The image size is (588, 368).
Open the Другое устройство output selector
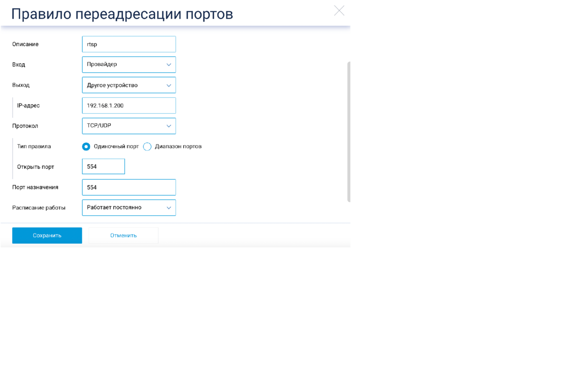(129, 85)
